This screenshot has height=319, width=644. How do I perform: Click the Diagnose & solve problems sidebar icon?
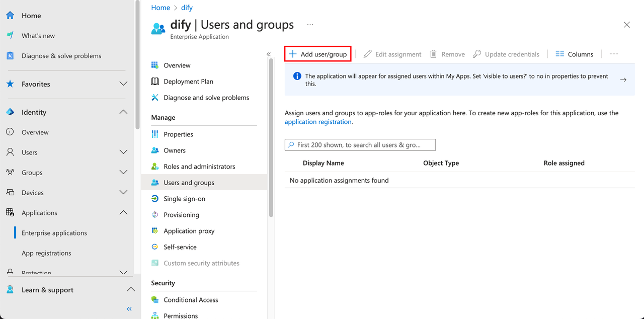[x=10, y=56]
